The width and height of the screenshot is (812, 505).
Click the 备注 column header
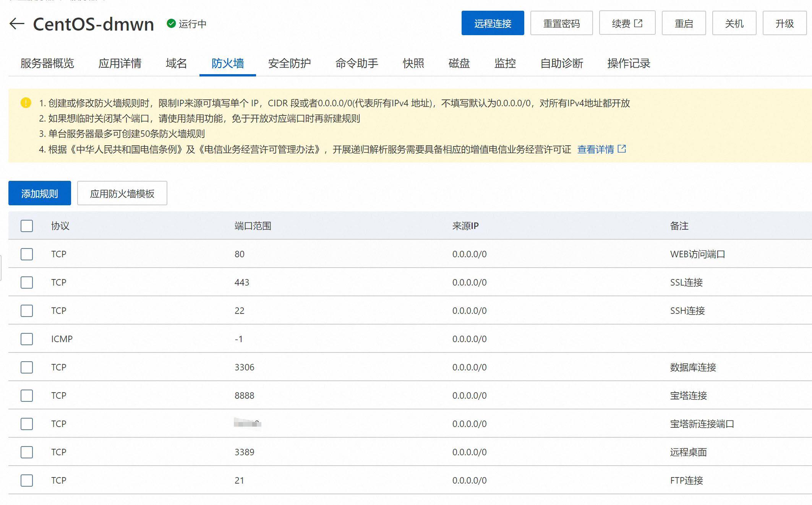[x=679, y=226]
